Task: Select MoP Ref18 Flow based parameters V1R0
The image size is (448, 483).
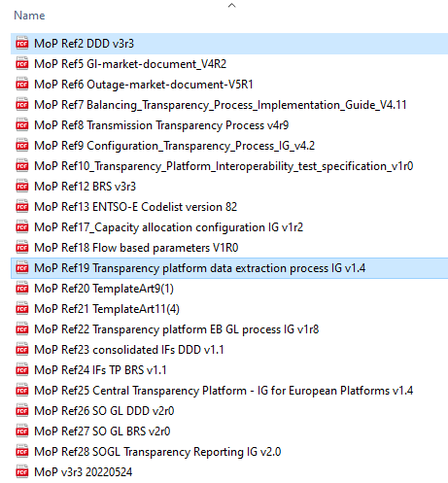Action: click(136, 248)
